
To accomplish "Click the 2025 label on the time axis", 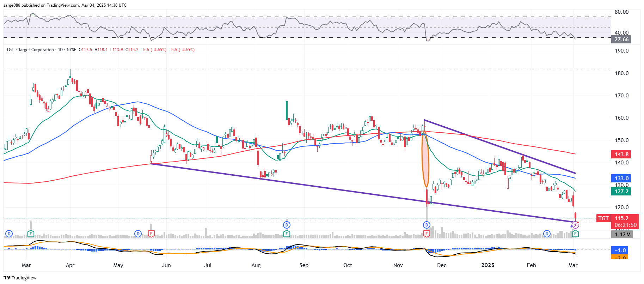I will (x=488, y=265).
